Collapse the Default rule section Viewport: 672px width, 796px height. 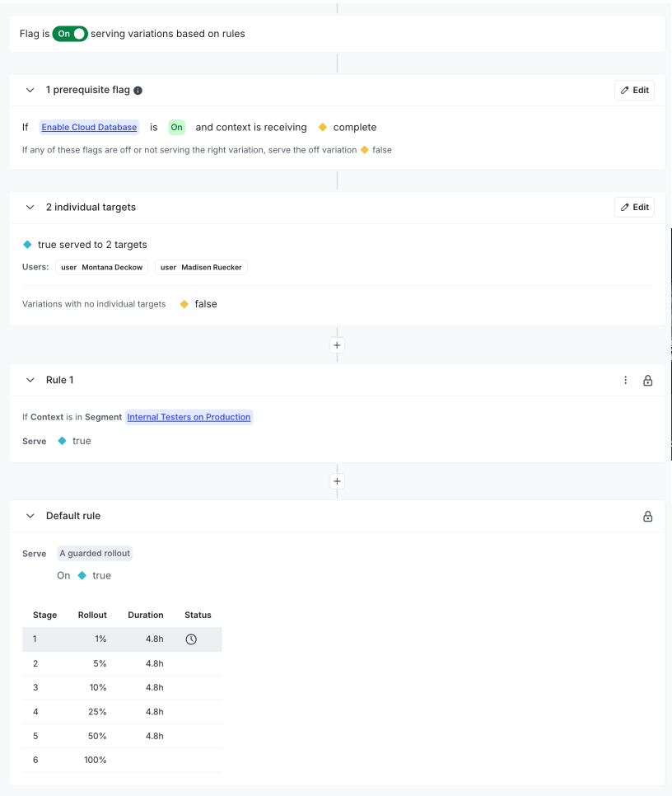coord(30,517)
